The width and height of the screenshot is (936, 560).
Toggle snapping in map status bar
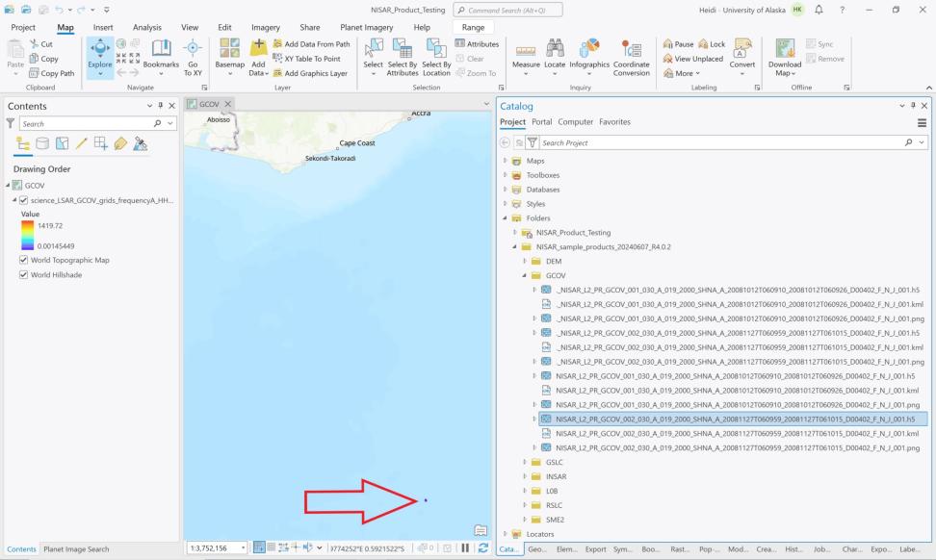259,547
